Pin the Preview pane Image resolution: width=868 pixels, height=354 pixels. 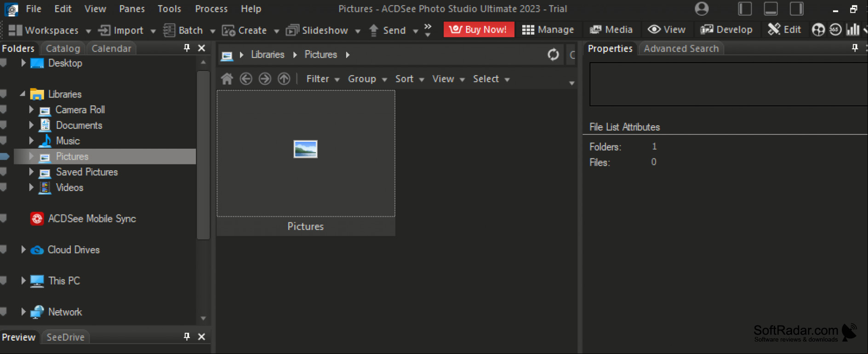pyautogui.click(x=187, y=337)
